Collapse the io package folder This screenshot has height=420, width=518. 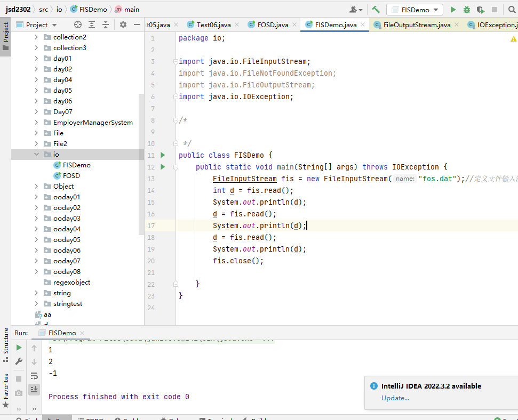36,154
